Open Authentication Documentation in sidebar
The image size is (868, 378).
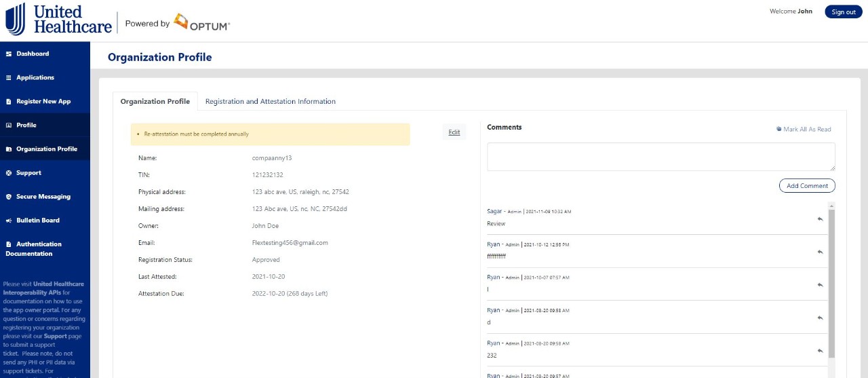coord(39,249)
